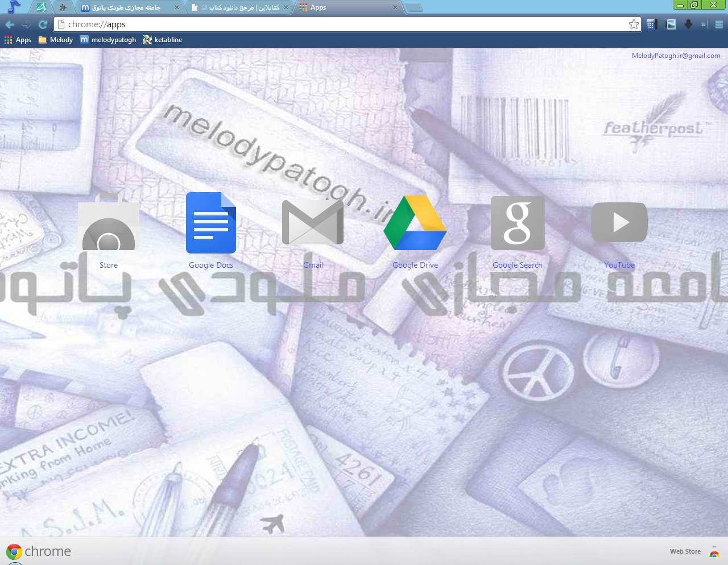728x565 pixels.
Task: Launch the Google Drive app
Action: coord(415,223)
